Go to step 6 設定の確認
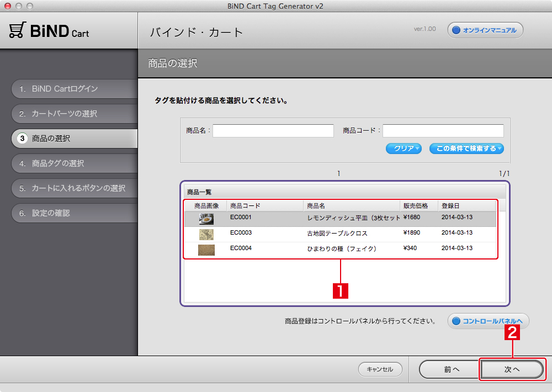Viewport: 552px width, 392px height. [x=75, y=213]
